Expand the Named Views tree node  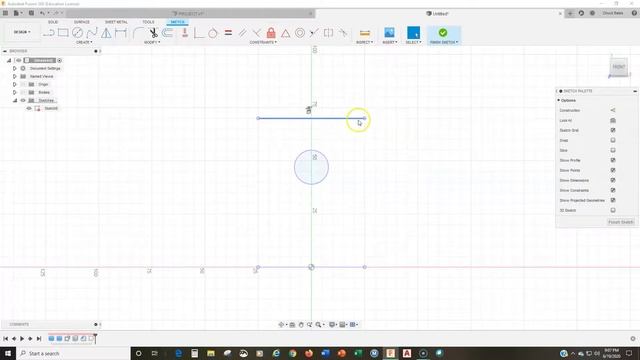15,76
